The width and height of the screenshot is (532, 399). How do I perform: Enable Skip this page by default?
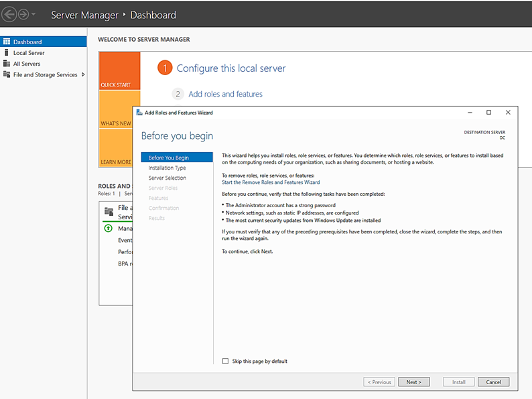pyautogui.click(x=226, y=361)
